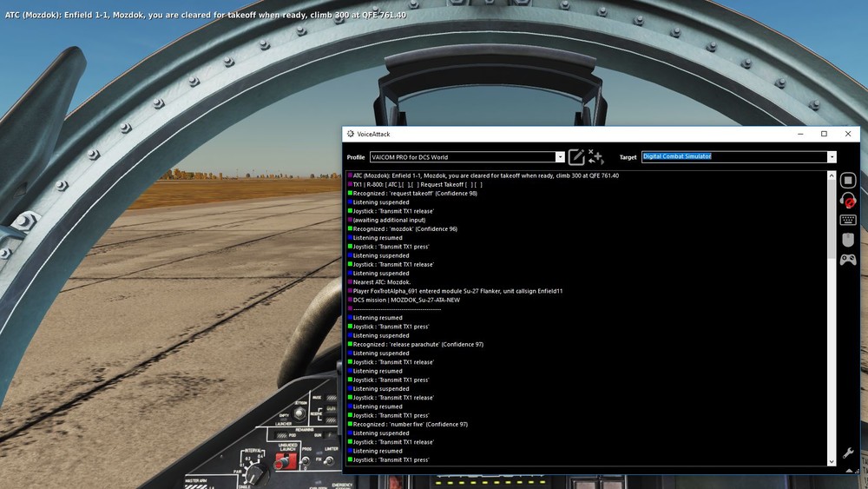
Task: Select log line '(awaiting additional input)'
Action: point(386,220)
